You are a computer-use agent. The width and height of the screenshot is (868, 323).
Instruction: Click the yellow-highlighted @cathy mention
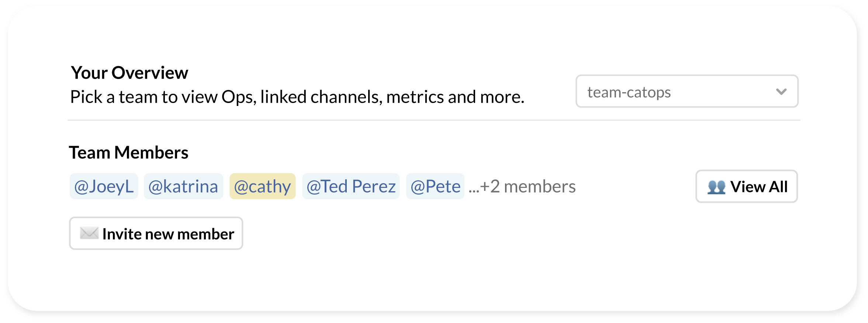[x=263, y=186]
